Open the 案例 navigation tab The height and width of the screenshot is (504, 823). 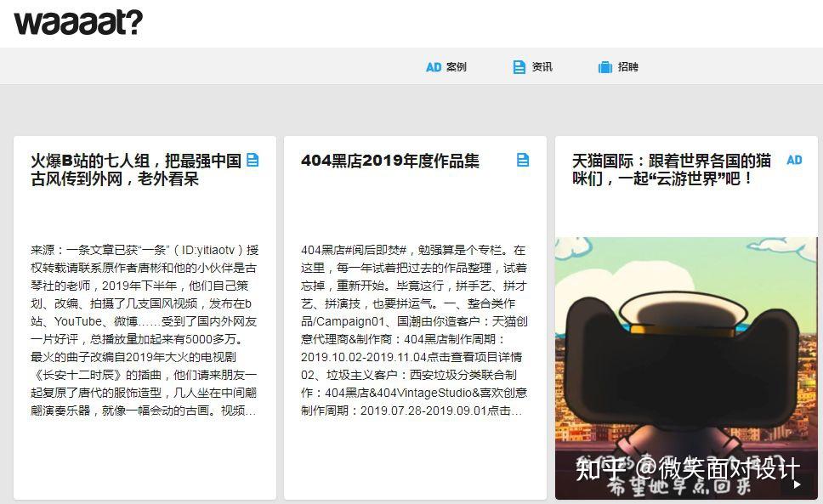pos(456,67)
